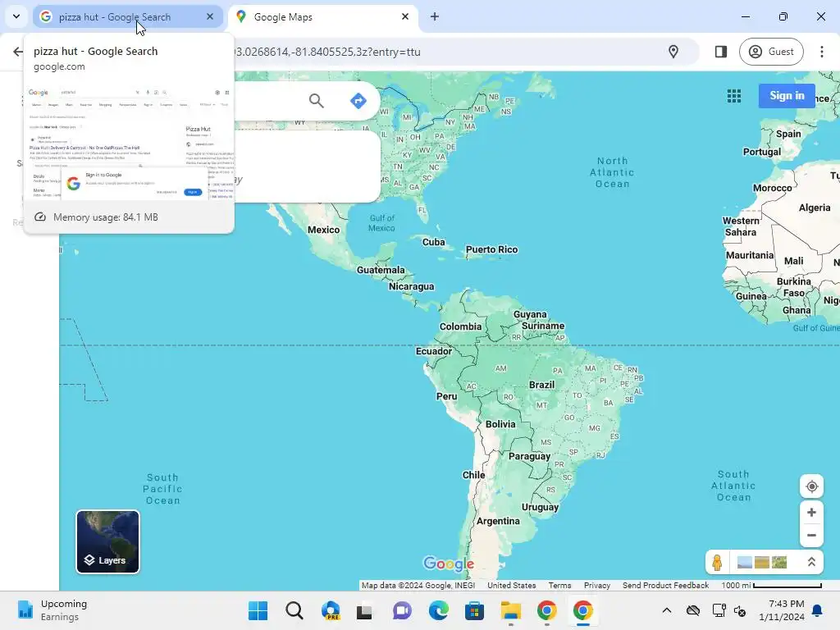
Task: Open File Explorer from the taskbar
Action: pyautogui.click(x=510, y=610)
